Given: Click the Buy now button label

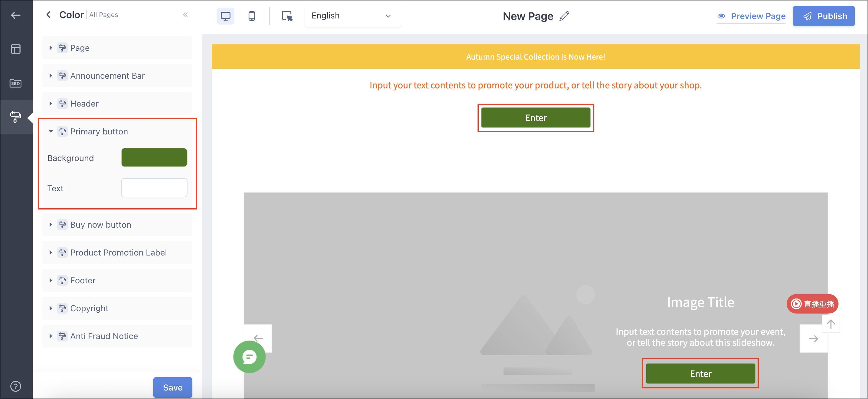Looking at the screenshot, I should point(100,225).
